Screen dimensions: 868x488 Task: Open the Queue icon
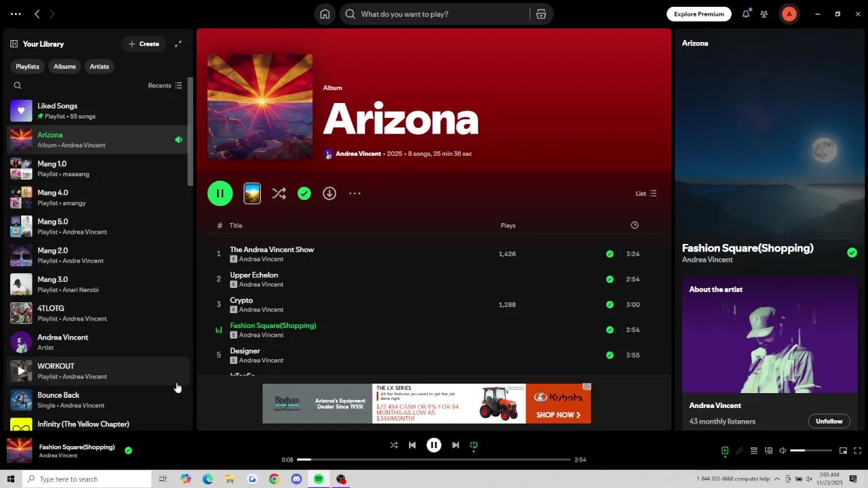[x=753, y=451]
